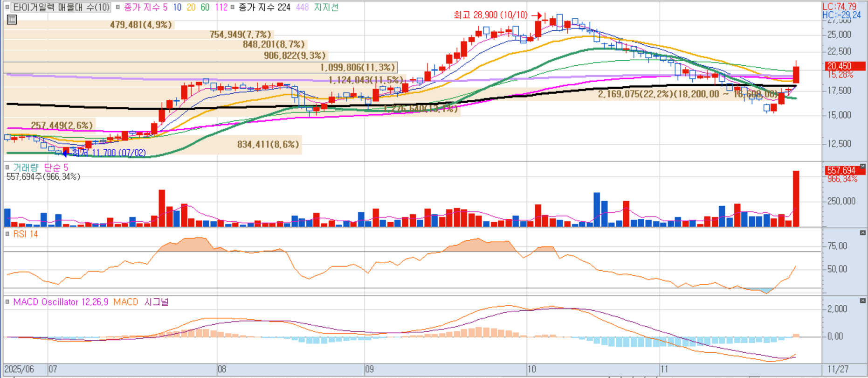The image size is (868, 378).
Task: Click the 2025/06 date on time axis
Action: (19, 369)
